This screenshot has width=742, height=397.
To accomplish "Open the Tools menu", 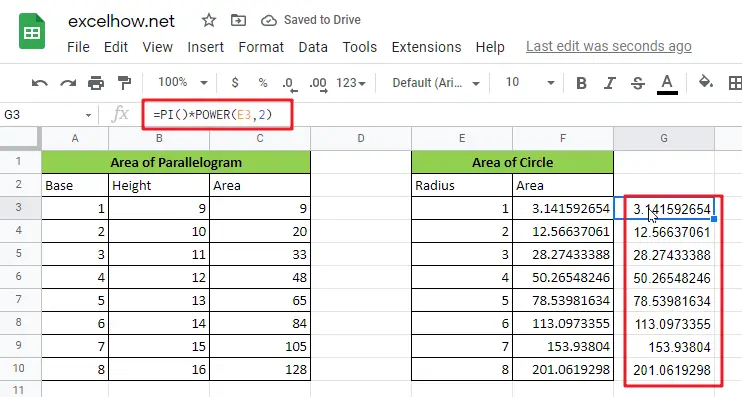I will tap(360, 47).
